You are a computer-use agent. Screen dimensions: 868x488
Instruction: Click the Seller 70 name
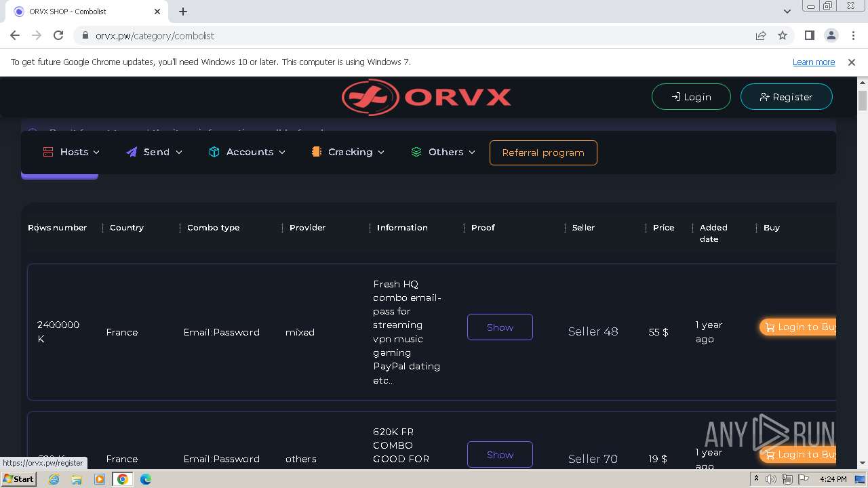(x=593, y=459)
